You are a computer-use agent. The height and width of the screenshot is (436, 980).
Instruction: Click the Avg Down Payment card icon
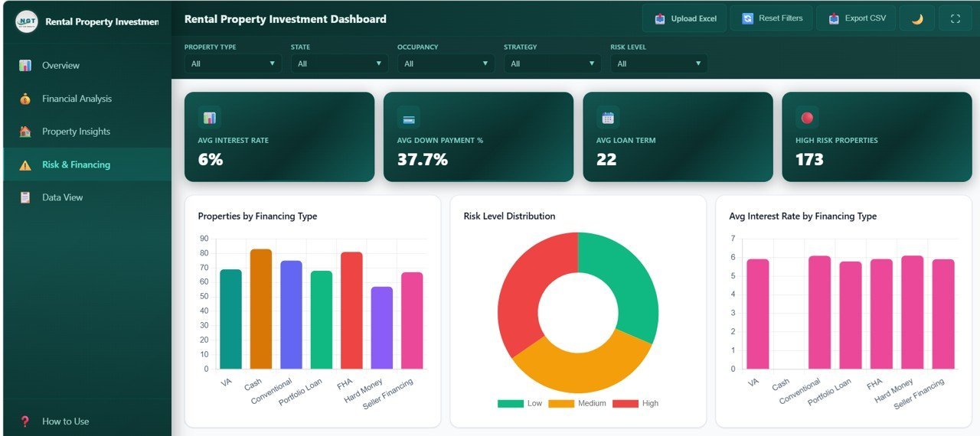(409, 118)
